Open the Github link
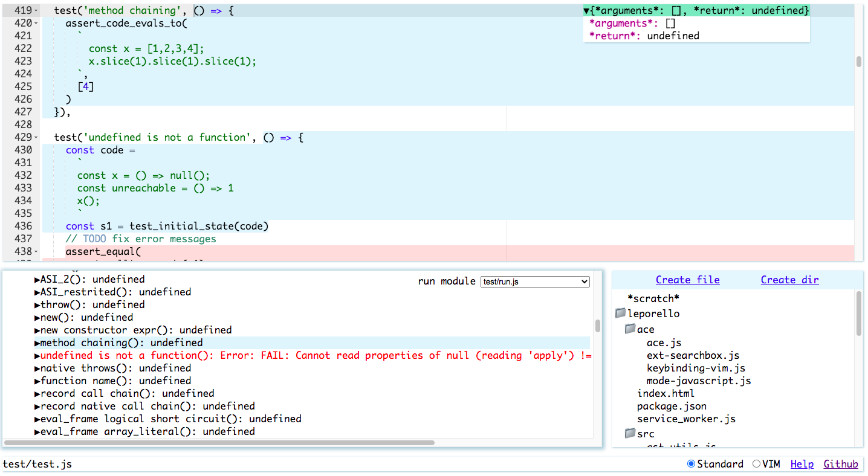The width and height of the screenshot is (868, 476). pos(840,464)
